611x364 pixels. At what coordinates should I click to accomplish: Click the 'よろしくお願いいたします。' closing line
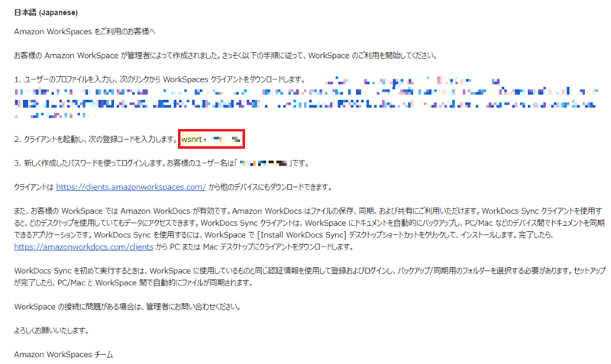click(52, 330)
